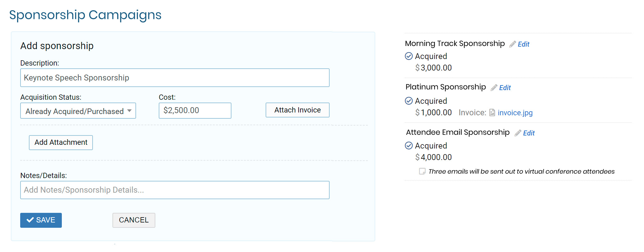
Task: Click the Attach Invoice button
Action: click(x=297, y=110)
